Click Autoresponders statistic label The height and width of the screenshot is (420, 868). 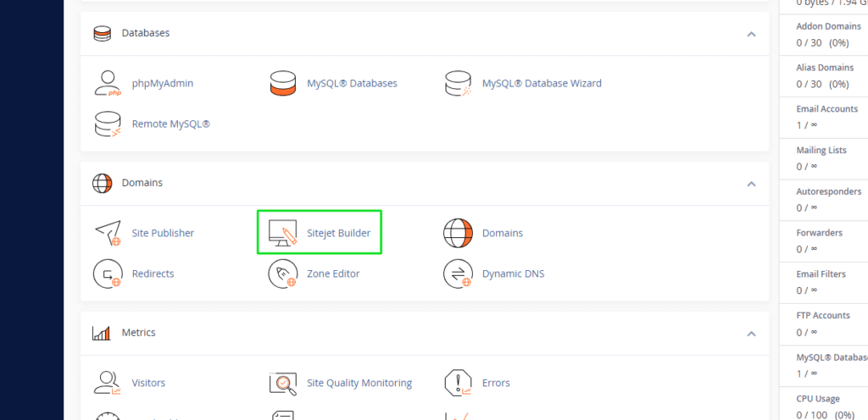click(829, 191)
